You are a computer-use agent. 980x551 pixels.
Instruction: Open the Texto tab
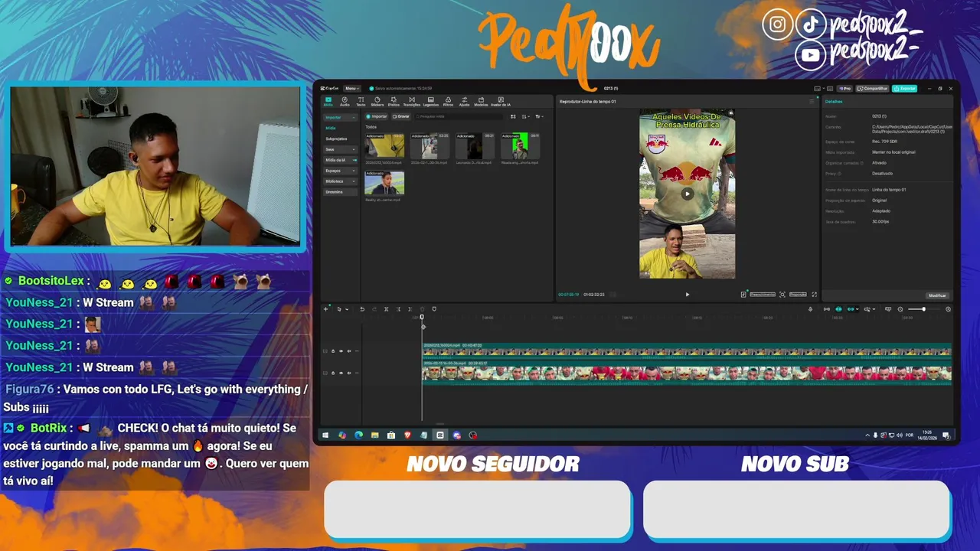pos(361,101)
